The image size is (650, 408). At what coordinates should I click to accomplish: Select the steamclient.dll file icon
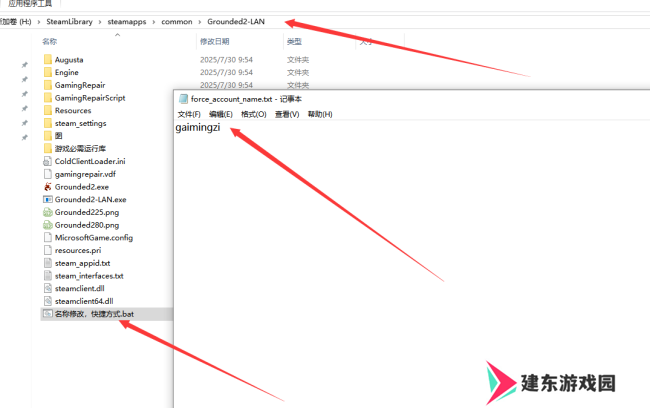[48, 288]
